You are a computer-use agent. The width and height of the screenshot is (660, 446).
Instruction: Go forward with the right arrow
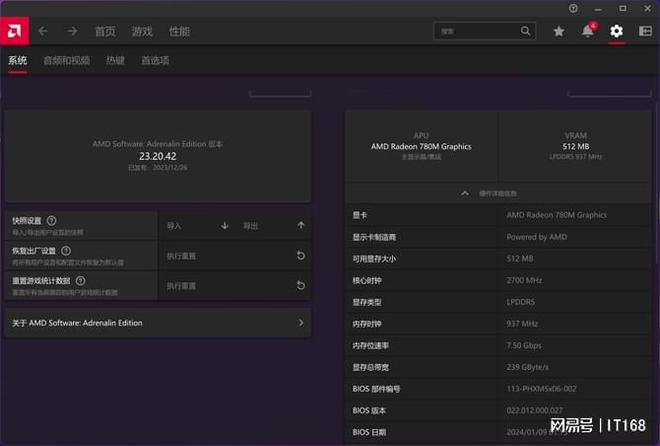click(x=72, y=31)
